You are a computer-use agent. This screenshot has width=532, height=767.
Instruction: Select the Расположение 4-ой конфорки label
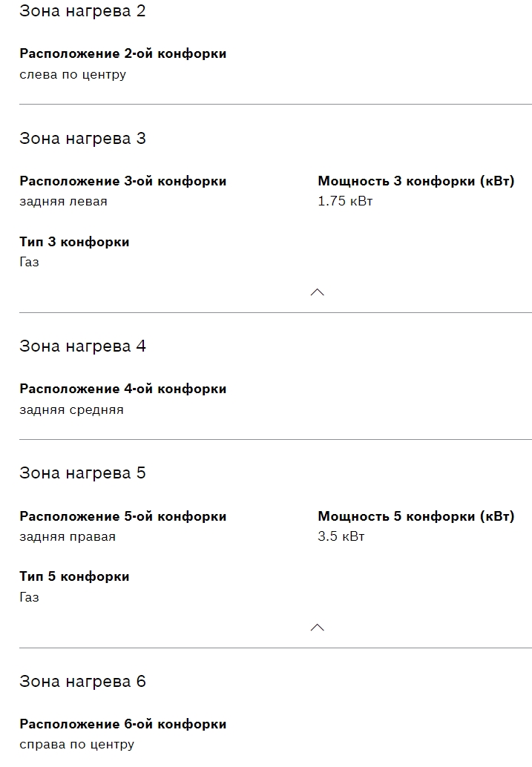coord(123,389)
